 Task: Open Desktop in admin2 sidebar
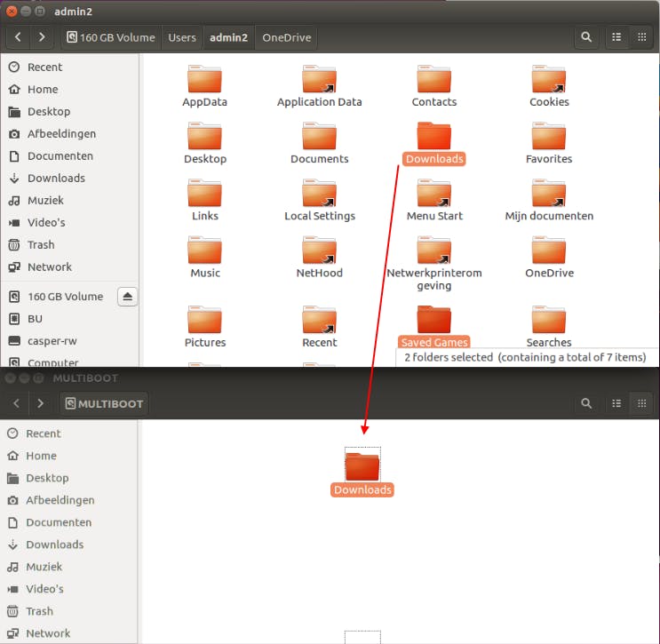tap(69, 112)
